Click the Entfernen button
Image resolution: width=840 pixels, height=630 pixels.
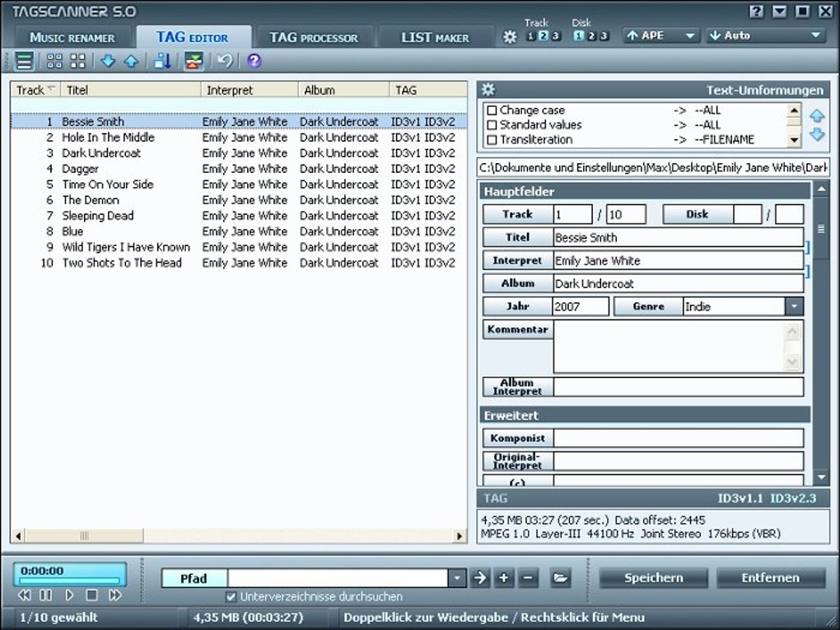coord(770,578)
